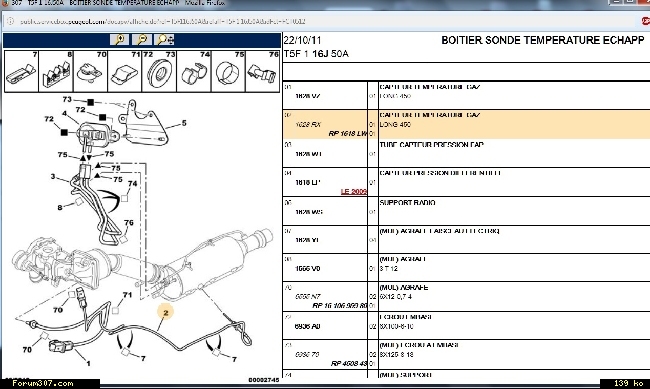Viewport: 650px width, 389px height.
Task: Select the SUPPORT RADIO parts row
Action: coord(466,211)
